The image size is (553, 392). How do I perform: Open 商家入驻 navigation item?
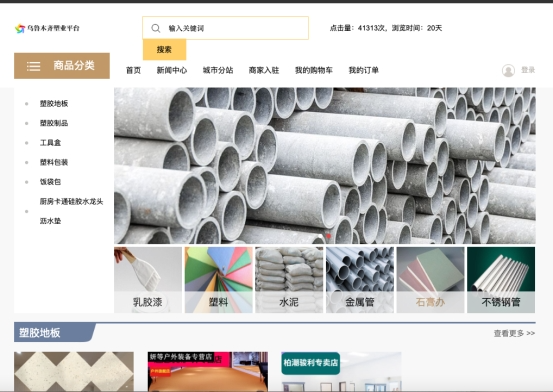click(264, 70)
